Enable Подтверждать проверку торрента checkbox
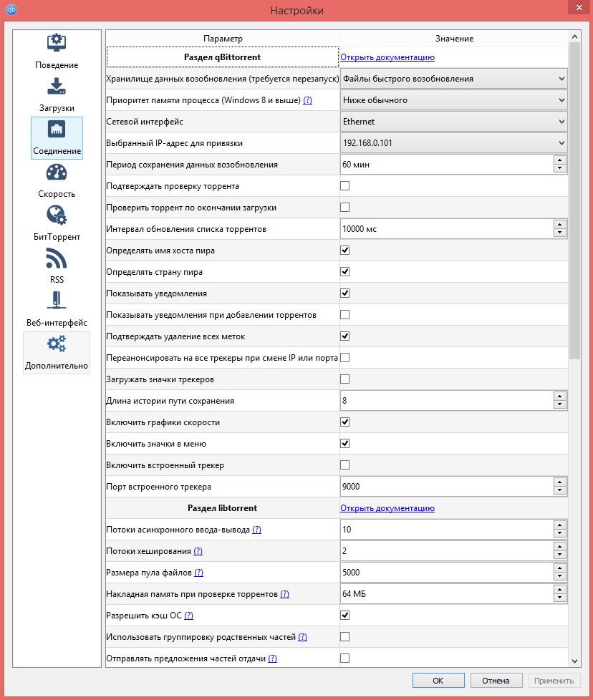Image resolution: width=593 pixels, height=700 pixels. click(344, 186)
